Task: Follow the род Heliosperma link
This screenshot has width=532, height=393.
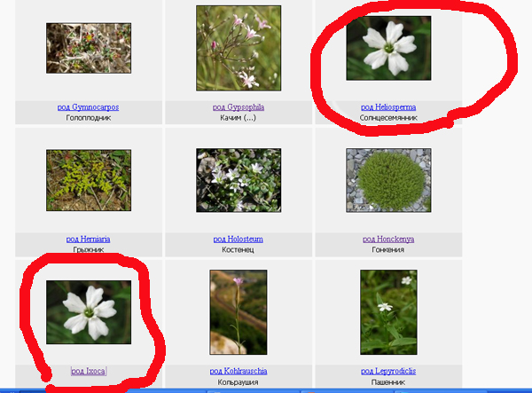Action: (x=388, y=107)
